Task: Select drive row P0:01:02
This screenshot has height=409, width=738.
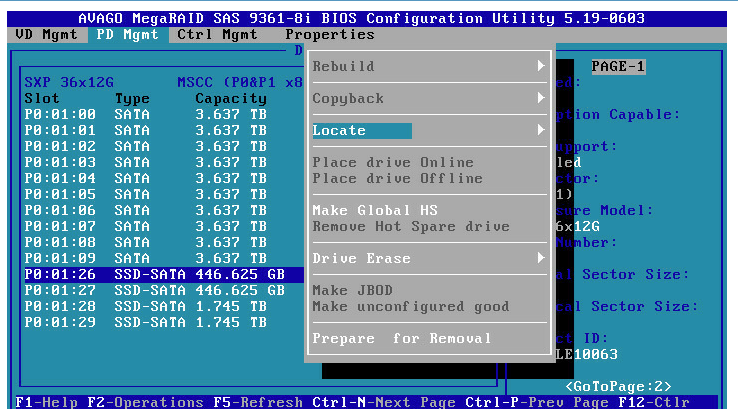Action: [x=164, y=146]
